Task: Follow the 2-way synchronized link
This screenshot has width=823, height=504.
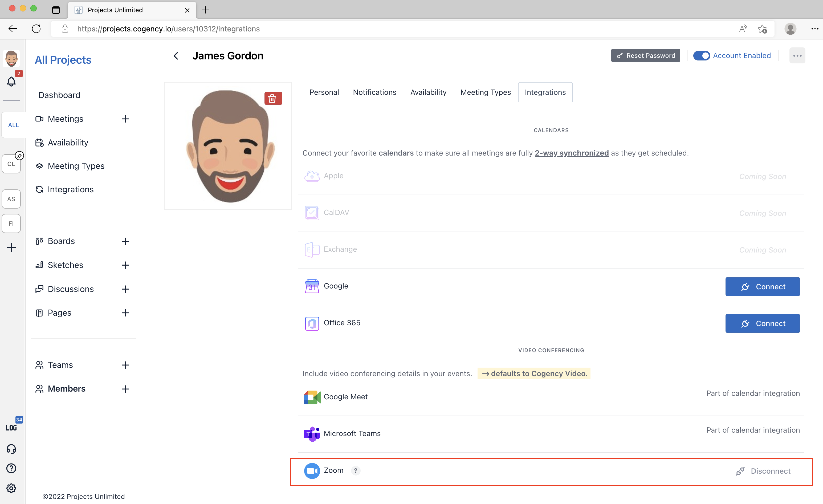Action: 572,153
